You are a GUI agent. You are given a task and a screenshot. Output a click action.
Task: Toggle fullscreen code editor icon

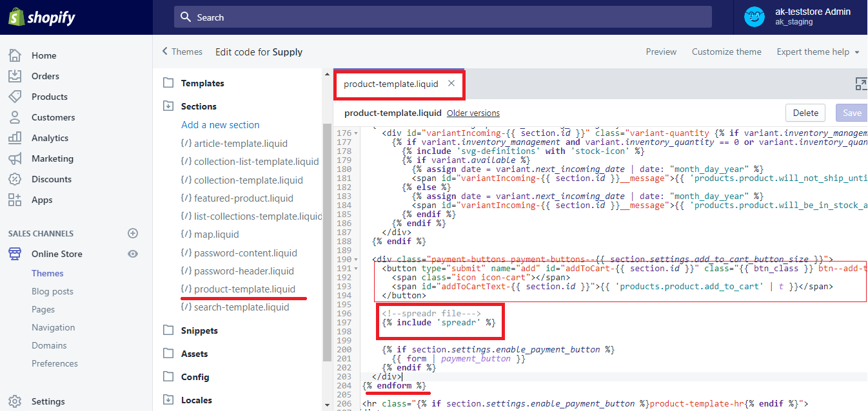tap(861, 84)
